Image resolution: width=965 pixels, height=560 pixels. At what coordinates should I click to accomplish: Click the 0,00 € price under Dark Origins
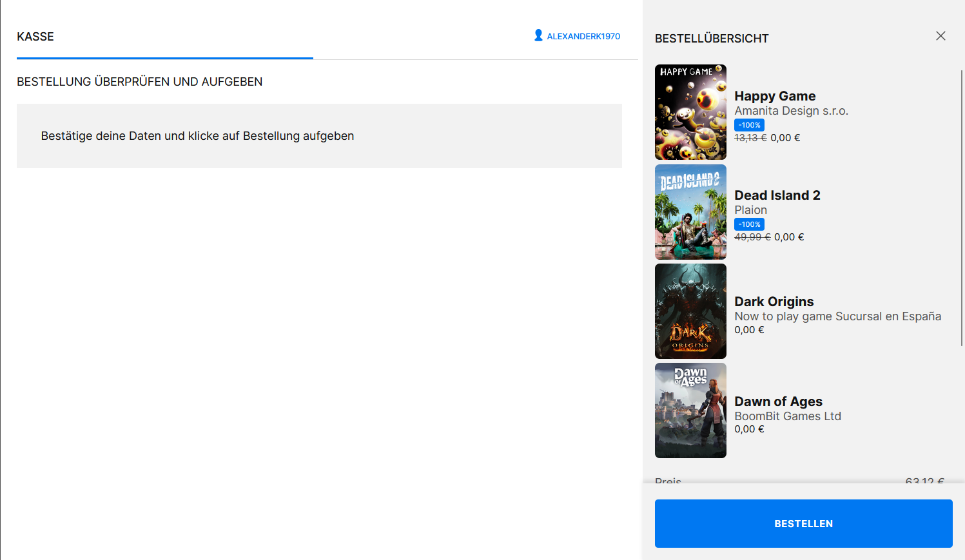(749, 330)
